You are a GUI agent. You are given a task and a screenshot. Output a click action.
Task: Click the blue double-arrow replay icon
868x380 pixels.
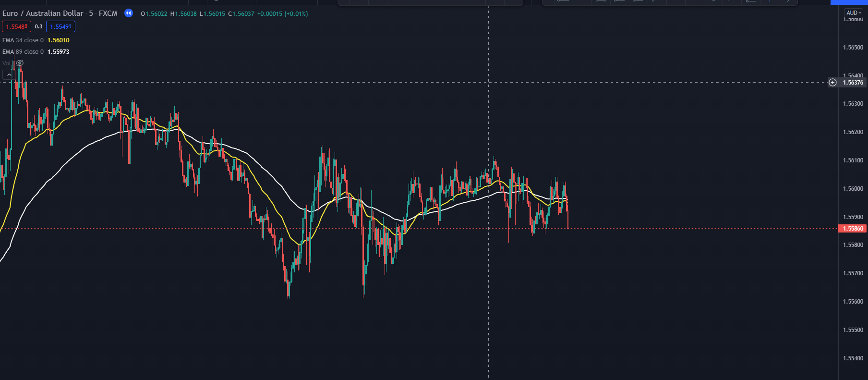(x=128, y=13)
